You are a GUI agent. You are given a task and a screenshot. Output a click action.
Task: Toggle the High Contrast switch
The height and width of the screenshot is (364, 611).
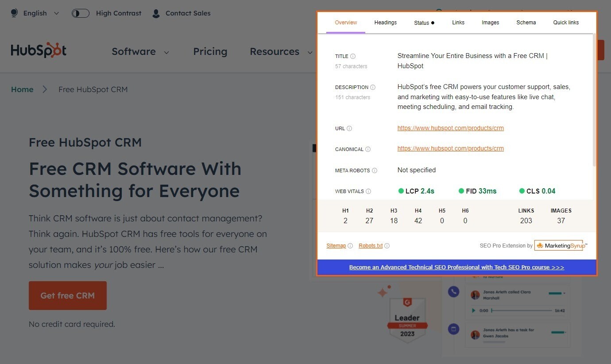(x=81, y=13)
